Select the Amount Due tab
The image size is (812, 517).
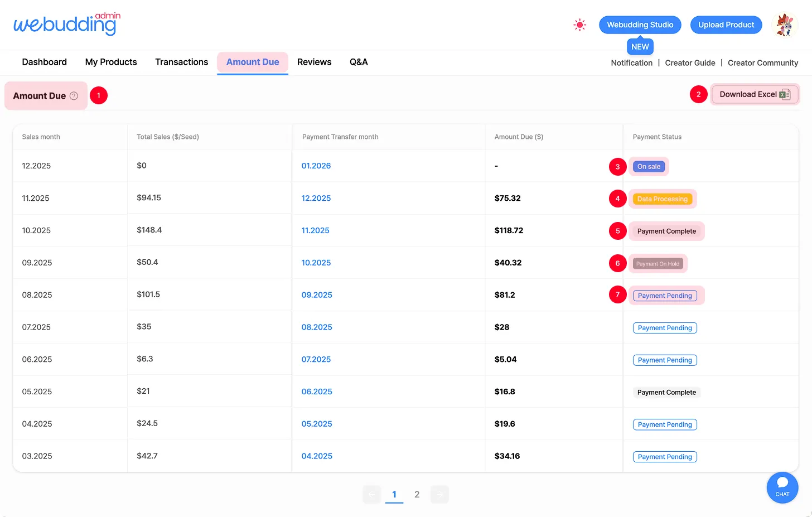(x=253, y=62)
